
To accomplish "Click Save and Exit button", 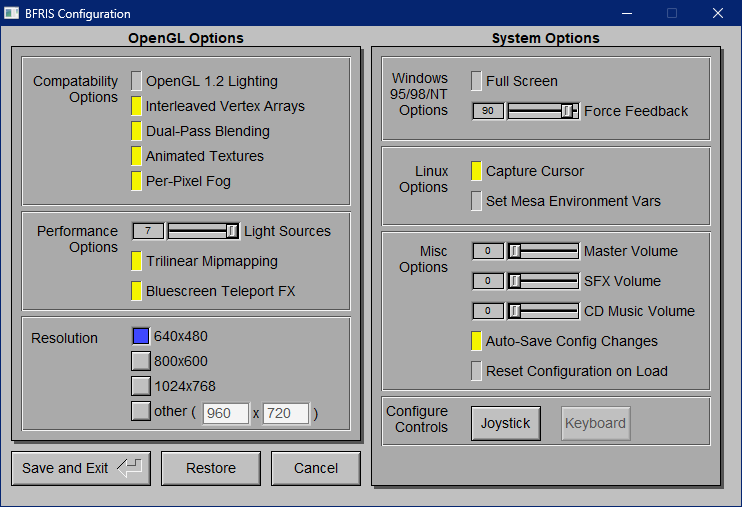I will (x=81, y=468).
